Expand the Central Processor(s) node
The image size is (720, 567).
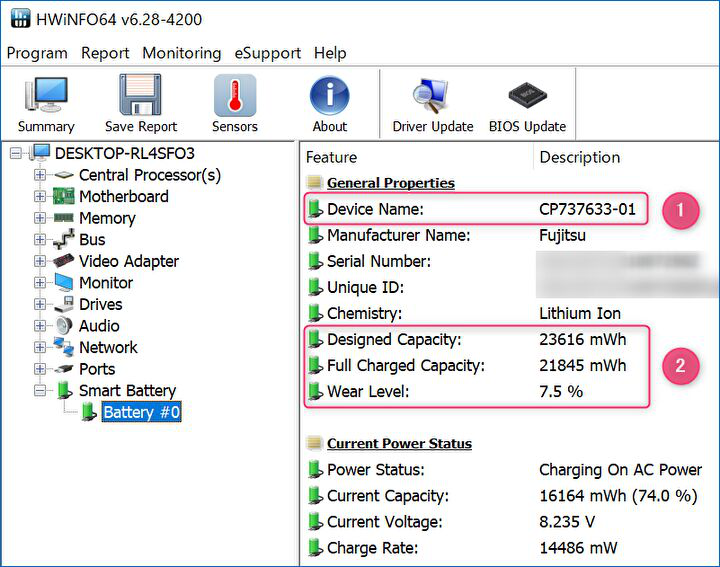point(40,175)
